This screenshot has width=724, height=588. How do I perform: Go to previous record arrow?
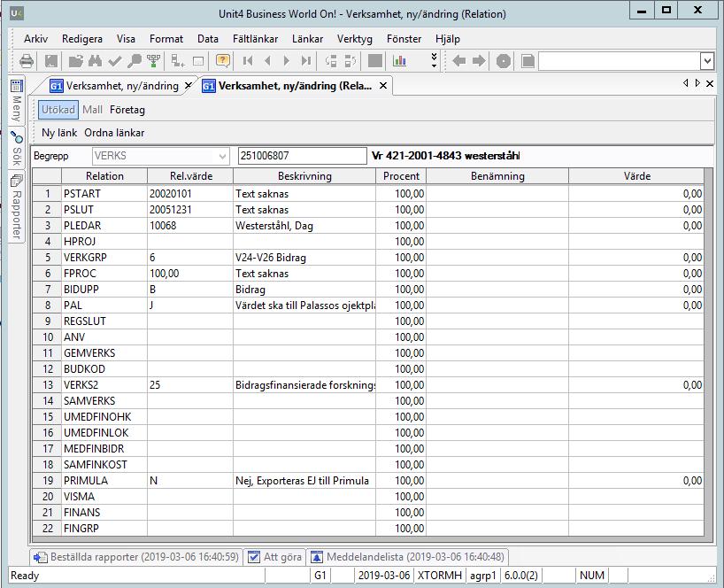[267, 60]
